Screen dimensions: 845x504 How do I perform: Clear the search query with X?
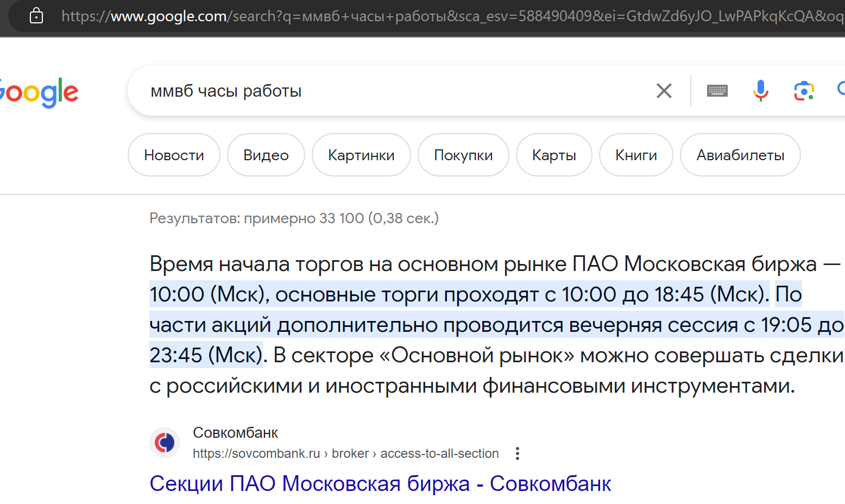[x=664, y=91]
